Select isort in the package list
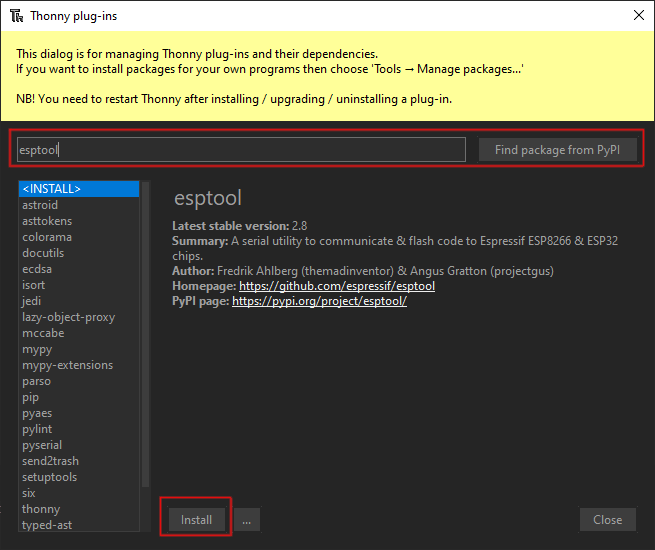Image resolution: width=655 pixels, height=550 pixels. [x=79, y=285]
